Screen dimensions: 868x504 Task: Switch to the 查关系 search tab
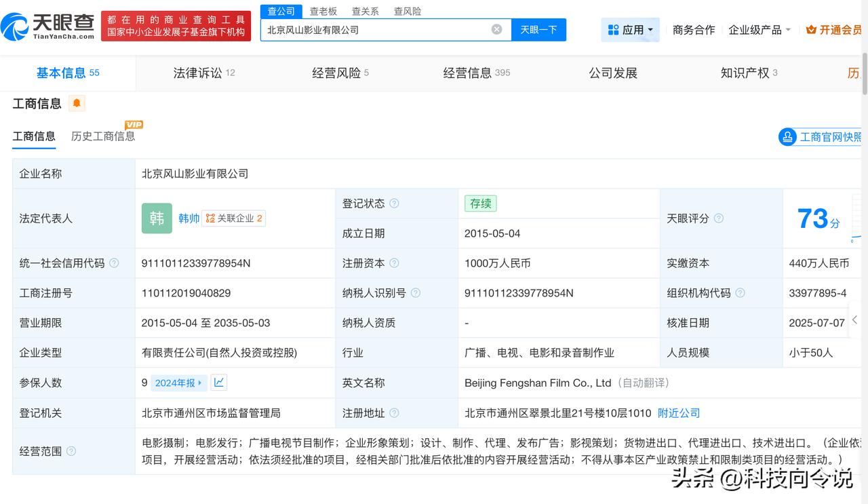[366, 12]
